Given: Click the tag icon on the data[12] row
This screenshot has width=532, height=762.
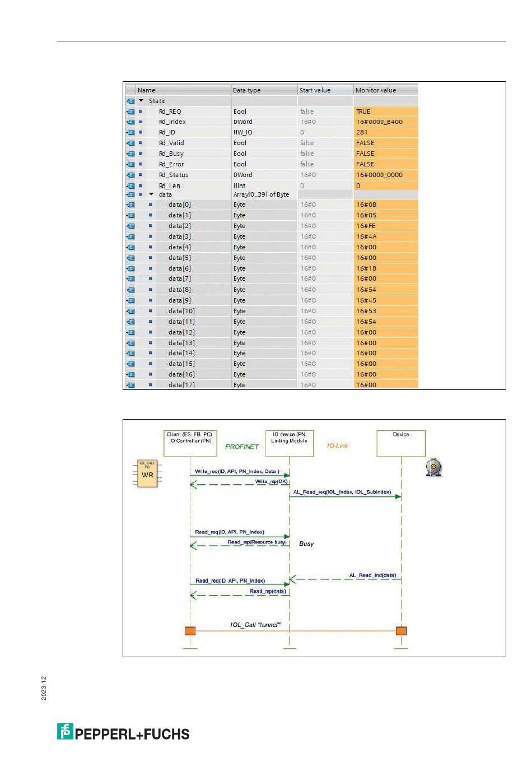Looking at the screenshot, I should click(130, 332).
